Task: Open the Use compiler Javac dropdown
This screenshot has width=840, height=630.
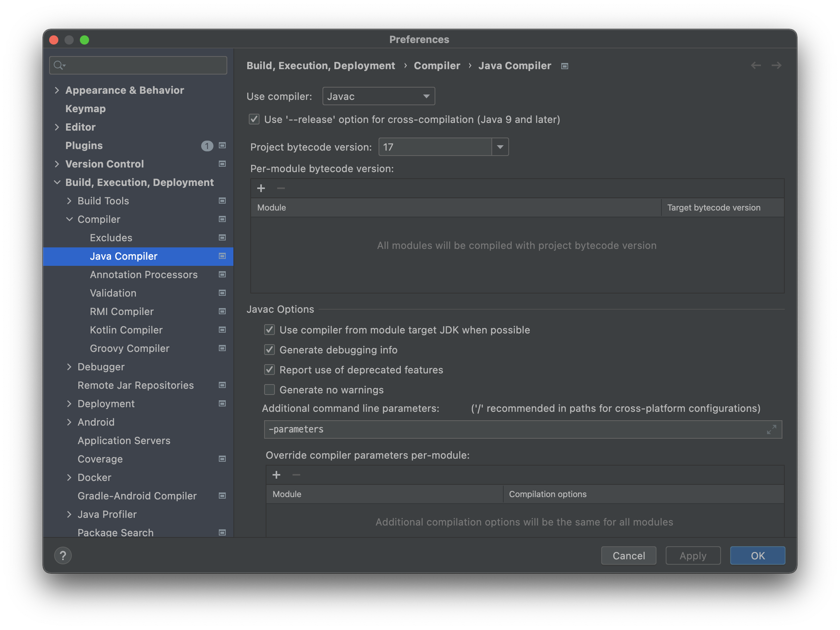Action: 379,96
